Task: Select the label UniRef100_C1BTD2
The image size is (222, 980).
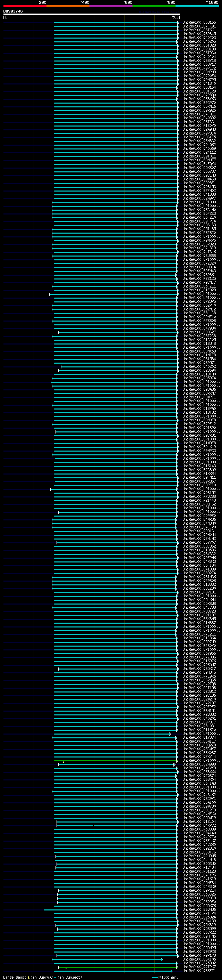Action: [x=199, y=412]
